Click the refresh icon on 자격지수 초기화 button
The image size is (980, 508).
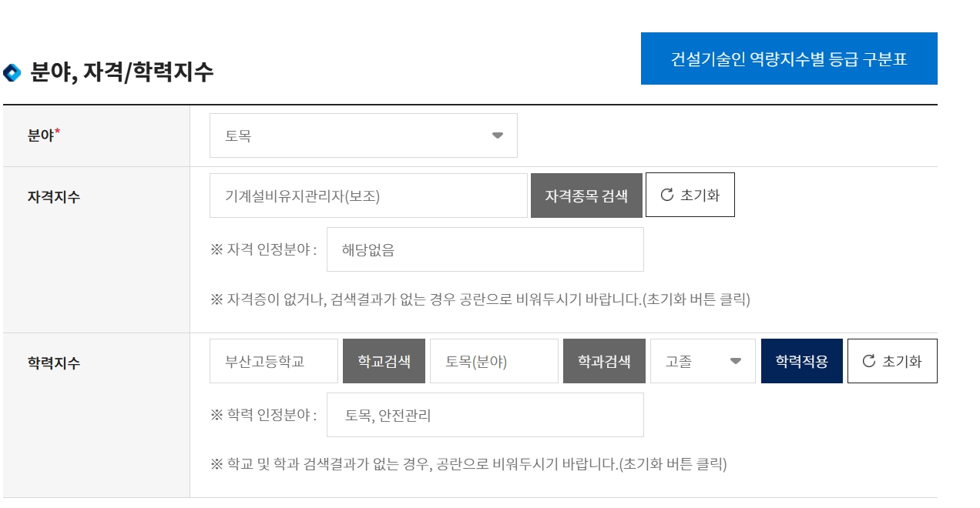coord(667,195)
